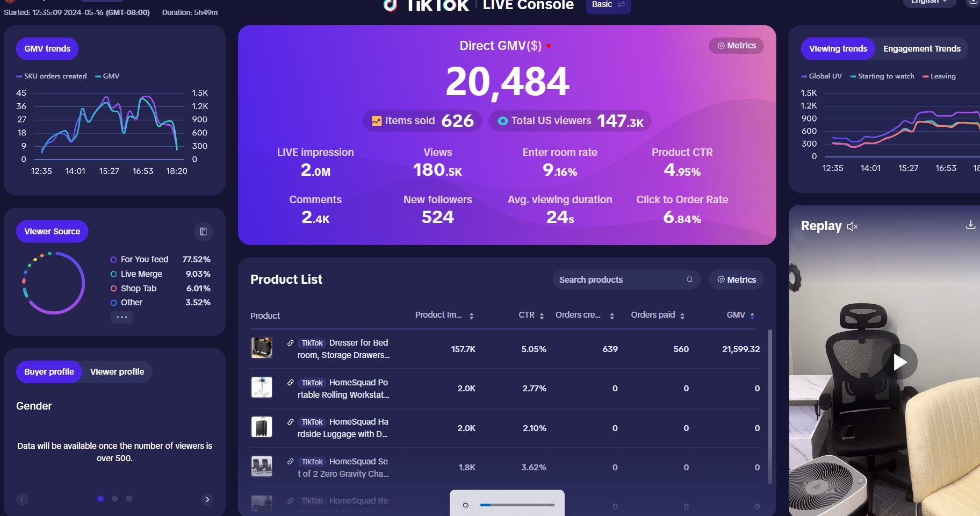Viewport: 980px width, 516px height.
Task: Toggle Leaving series in viewing chart
Action: click(x=939, y=76)
